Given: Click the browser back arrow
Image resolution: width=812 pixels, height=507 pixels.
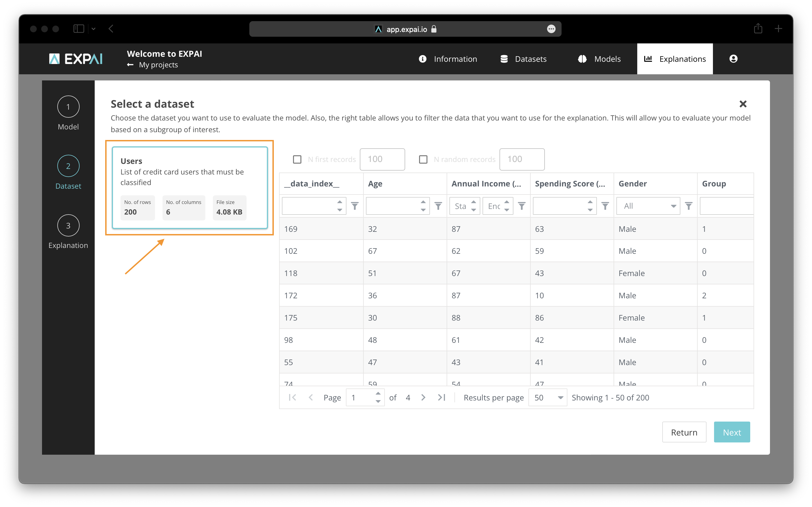Looking at the screenshot, I should [x=111, y=29].
